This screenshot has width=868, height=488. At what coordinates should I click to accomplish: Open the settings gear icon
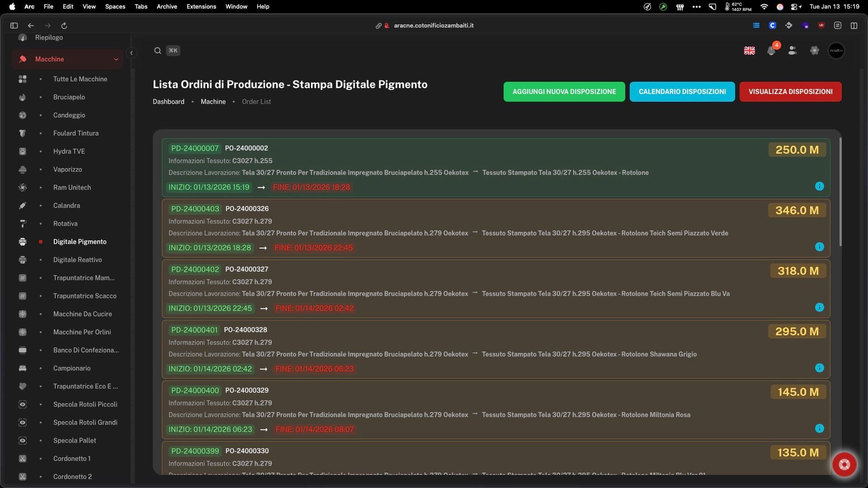[814, 51]
